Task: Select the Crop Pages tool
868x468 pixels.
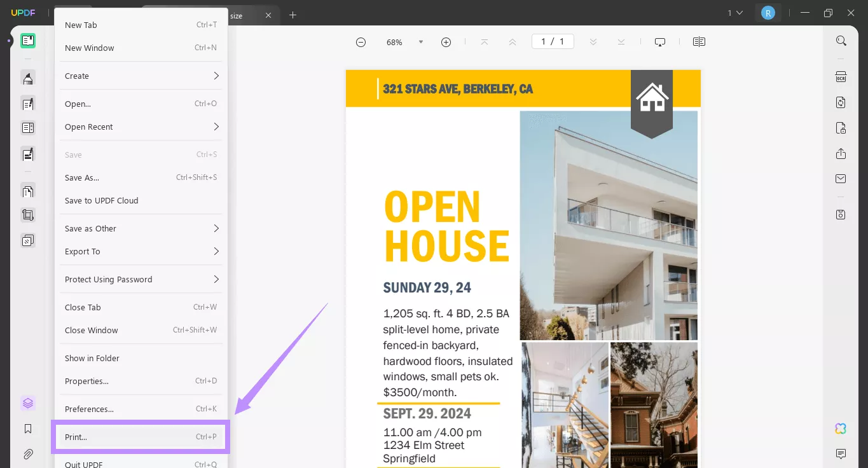Action: click(x=28, y=215)
